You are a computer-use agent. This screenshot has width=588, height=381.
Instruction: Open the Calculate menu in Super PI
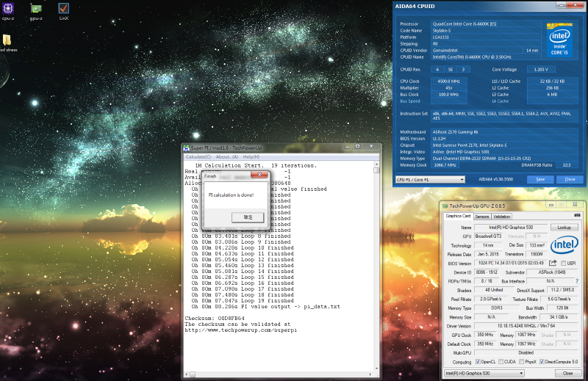[x=198, y=156]
